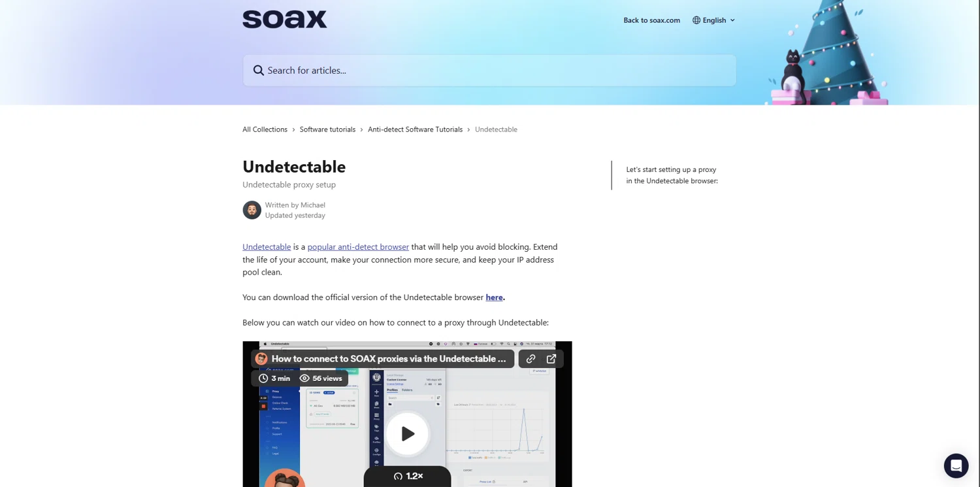The image size is (980, 487).
Task: Select the Undetectable breadcrumb text
Action: pyautogui.click(x=496, y=129)
